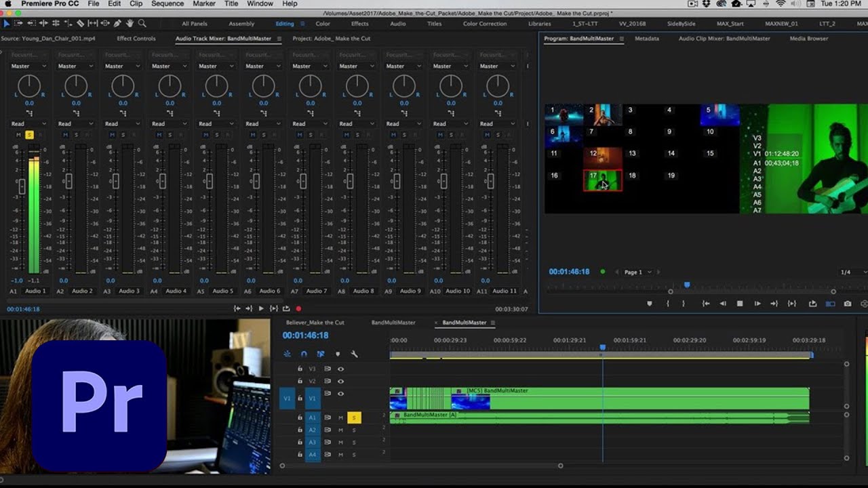This screenshot has height=488, width=868.
Task: Play audio from the Audio Track Mixer transport
Action: coord(261,308)
